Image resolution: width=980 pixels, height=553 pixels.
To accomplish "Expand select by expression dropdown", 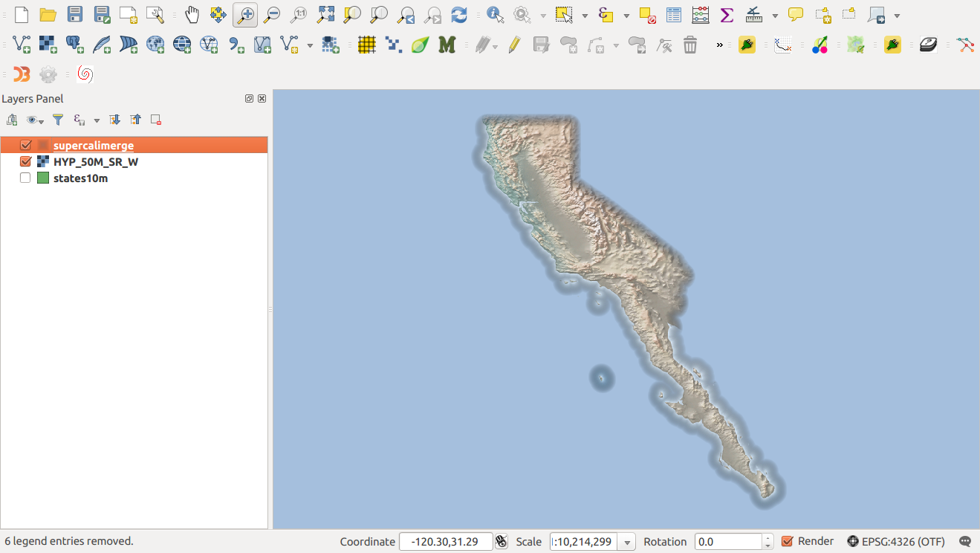I will (x=626, y=15).
